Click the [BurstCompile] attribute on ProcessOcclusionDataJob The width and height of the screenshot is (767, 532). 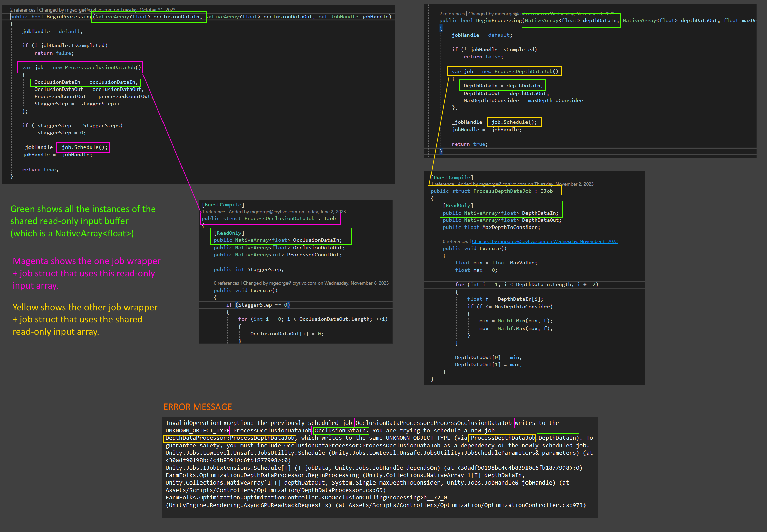click(x=223, y=205)
